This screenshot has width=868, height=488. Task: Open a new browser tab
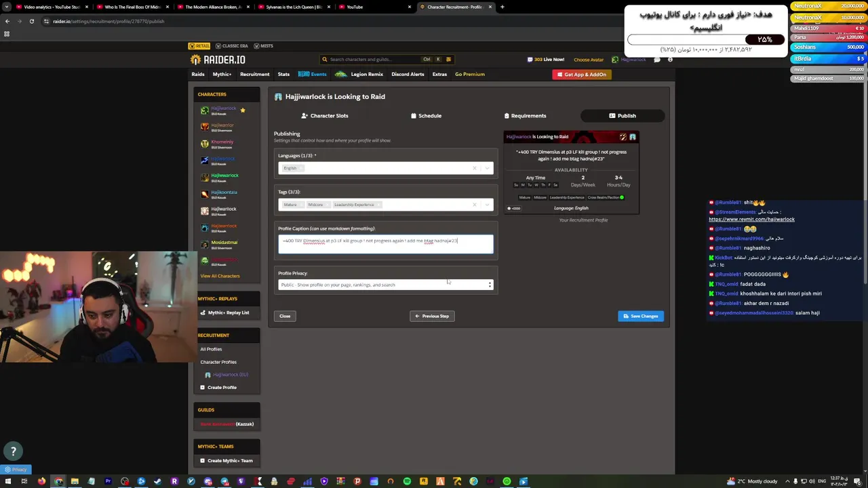[502, 7]
